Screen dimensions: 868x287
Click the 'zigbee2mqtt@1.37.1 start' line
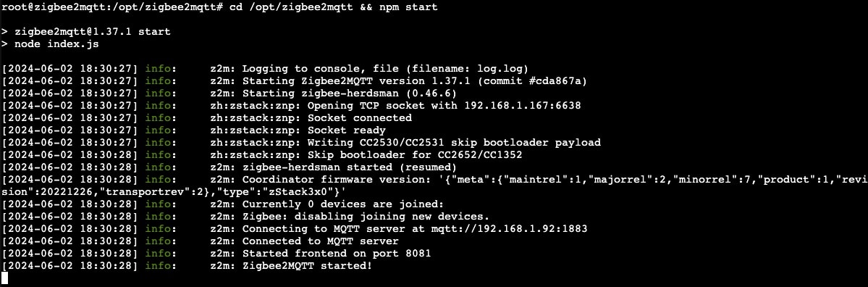click(93, 32)
